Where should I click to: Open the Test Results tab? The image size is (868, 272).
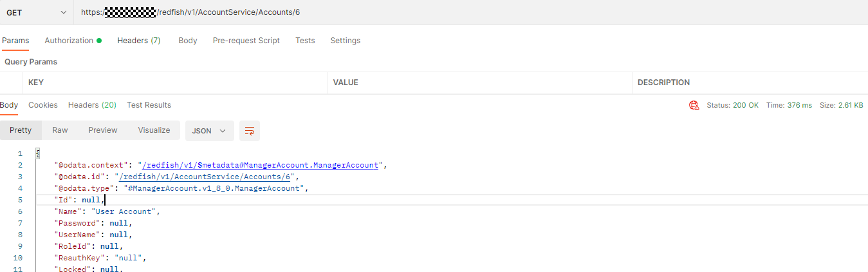(149, 105)
